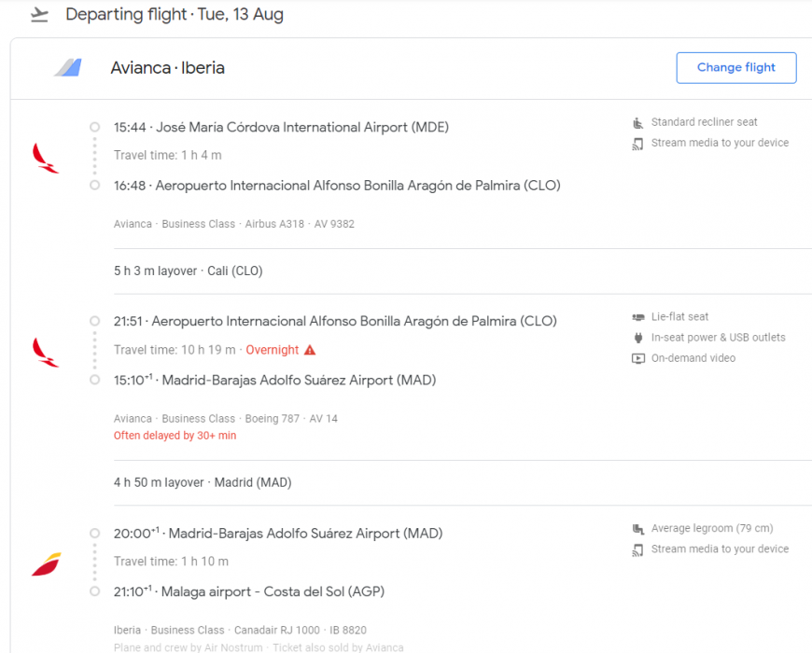Click the Avianca · Iberia header title

167,68
